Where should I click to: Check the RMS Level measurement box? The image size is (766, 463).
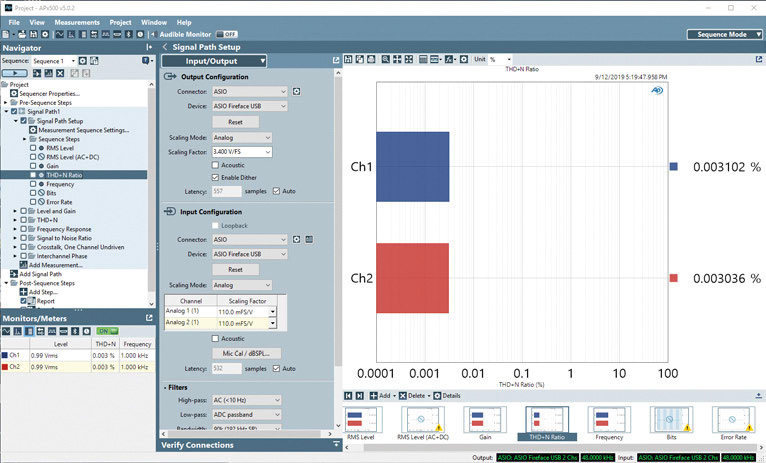(x=33, y=148)
